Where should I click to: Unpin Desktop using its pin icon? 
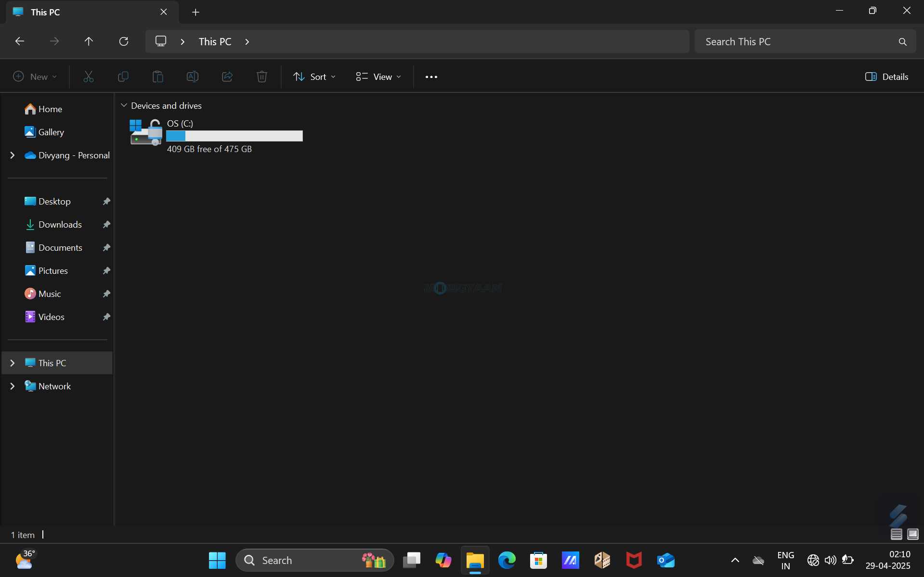106,201
